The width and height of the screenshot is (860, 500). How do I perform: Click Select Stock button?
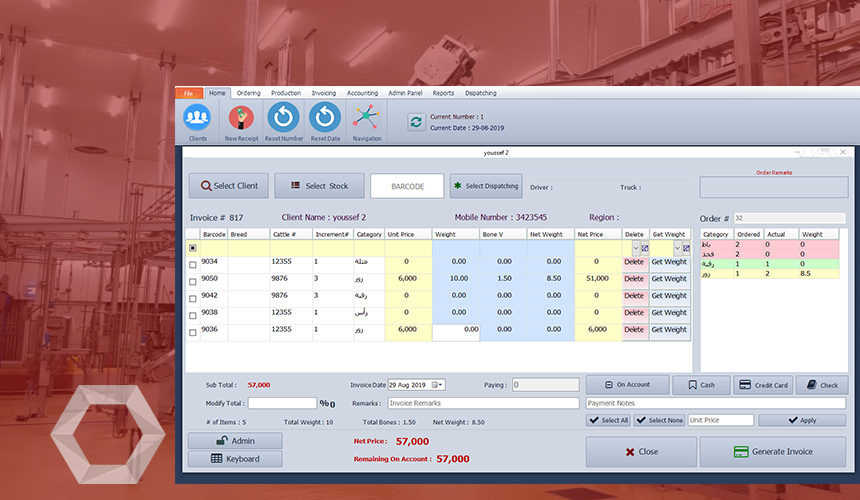coord(319,186)
